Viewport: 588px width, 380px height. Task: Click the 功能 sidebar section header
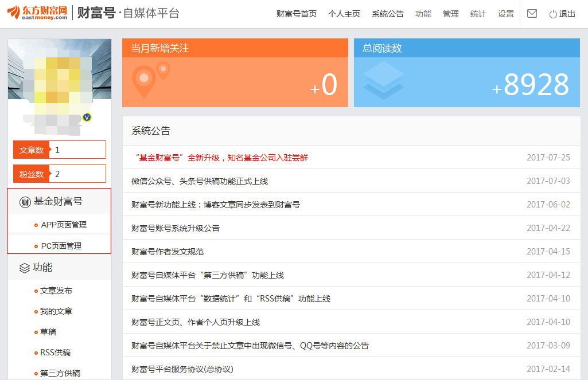59,268
